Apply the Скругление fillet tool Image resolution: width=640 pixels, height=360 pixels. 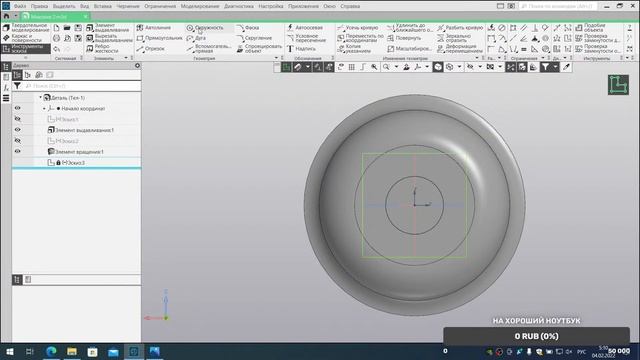[254, 38]
